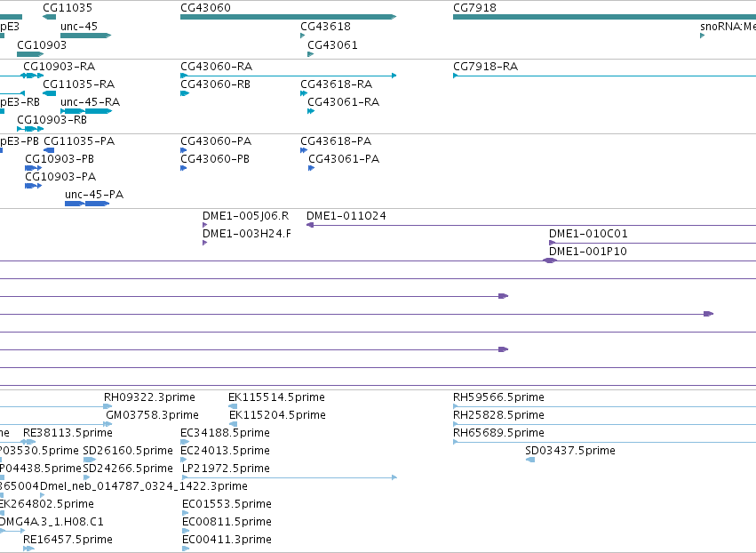Select the CG43060 gene bar

[x=289, y=17]
